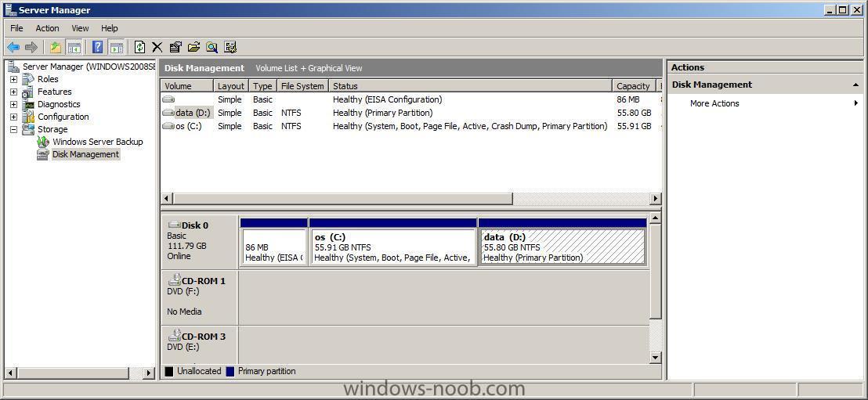Select the data (D:) volume row
Screen dimensions: 868x400
tap(410, 113)
